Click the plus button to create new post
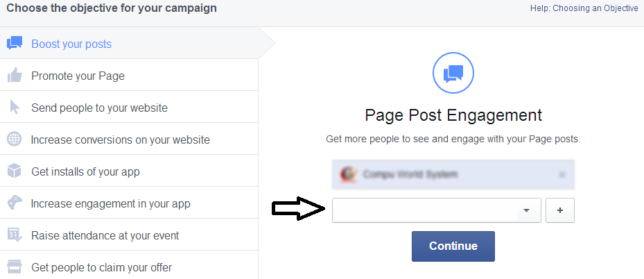Viewport: 644px width, 279px height. pos(560,210)
